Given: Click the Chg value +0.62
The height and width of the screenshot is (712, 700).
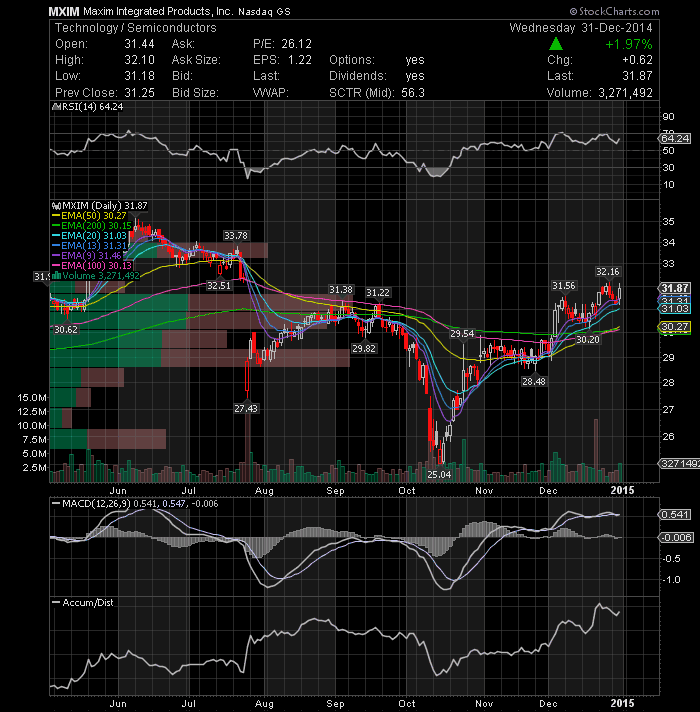Looking at the screenshot, I should pos(637,60).
